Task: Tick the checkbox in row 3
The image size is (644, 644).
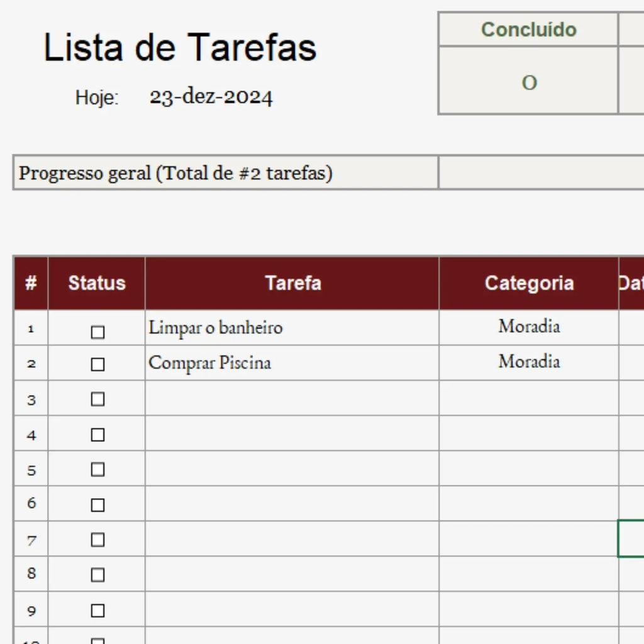Action: click(97, 399)
